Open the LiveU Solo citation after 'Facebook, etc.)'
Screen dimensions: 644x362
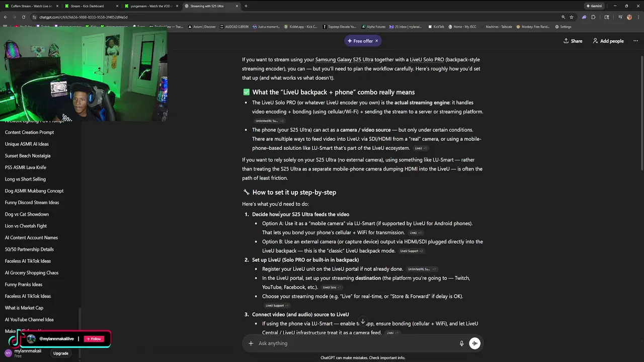pos(331,288)
